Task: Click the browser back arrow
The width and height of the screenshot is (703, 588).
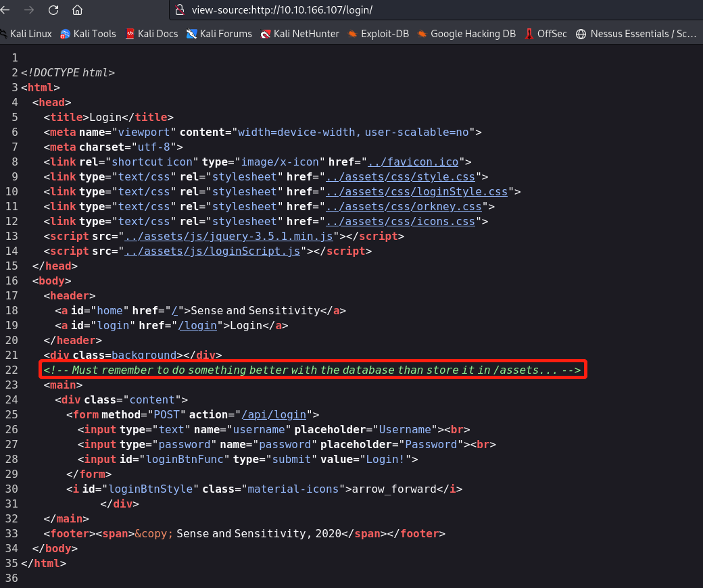Action: (5, 10)
